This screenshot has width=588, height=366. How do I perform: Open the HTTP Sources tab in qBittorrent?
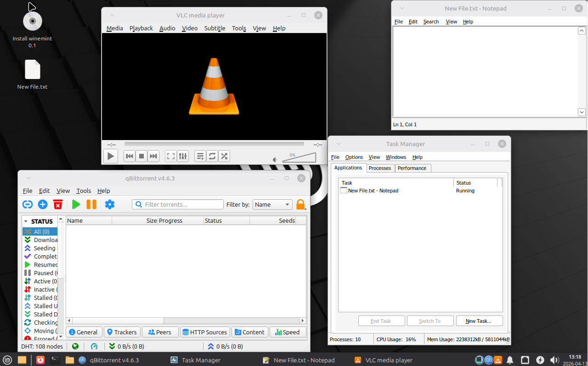pos(204,332)
